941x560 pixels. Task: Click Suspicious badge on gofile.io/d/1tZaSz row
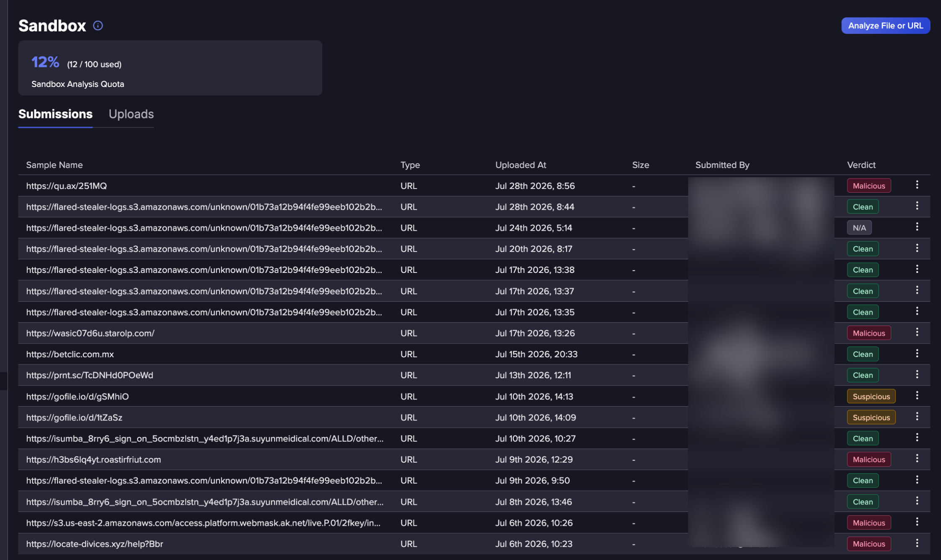871,417
